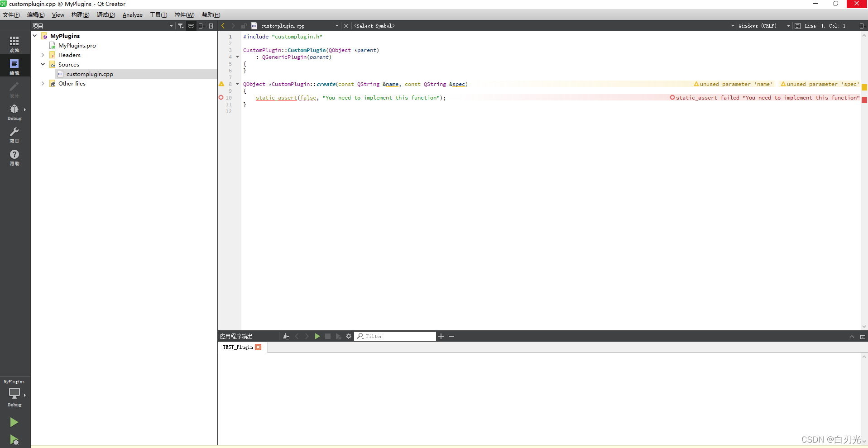This screenshot has height=448, width=868.
Task: Open the Debug mode bug icon
Action: (x=14, y=112)
